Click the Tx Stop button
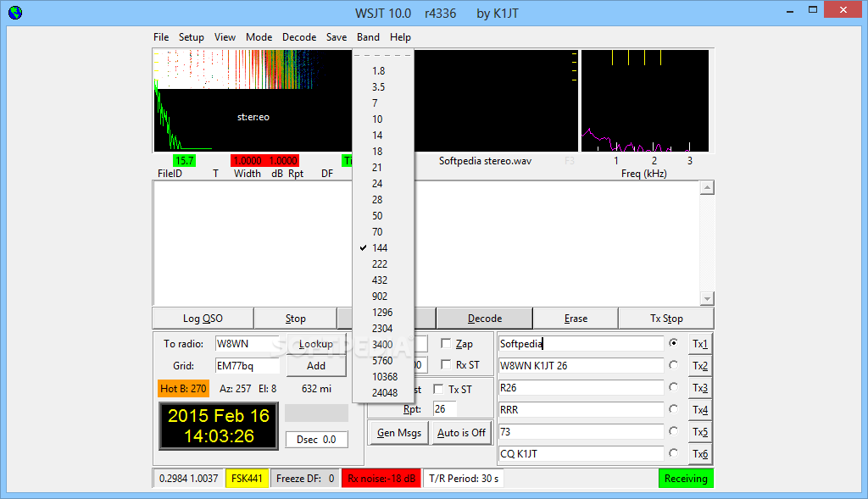Screen dimensions: 868x499 666,318
